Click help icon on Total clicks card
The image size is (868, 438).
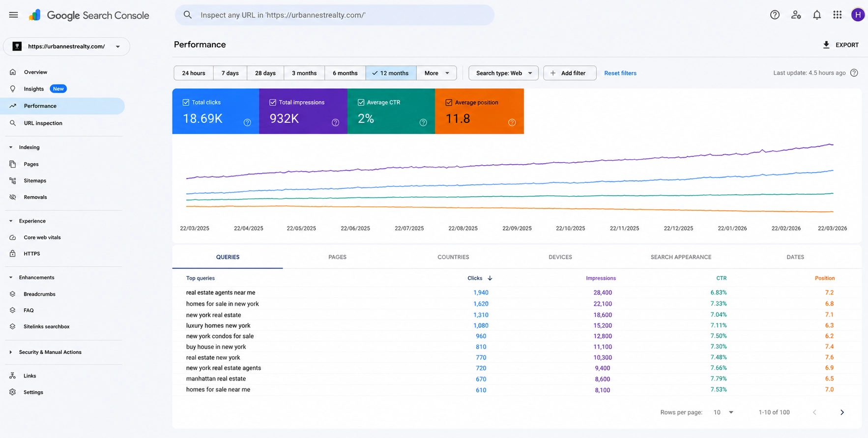247,122
